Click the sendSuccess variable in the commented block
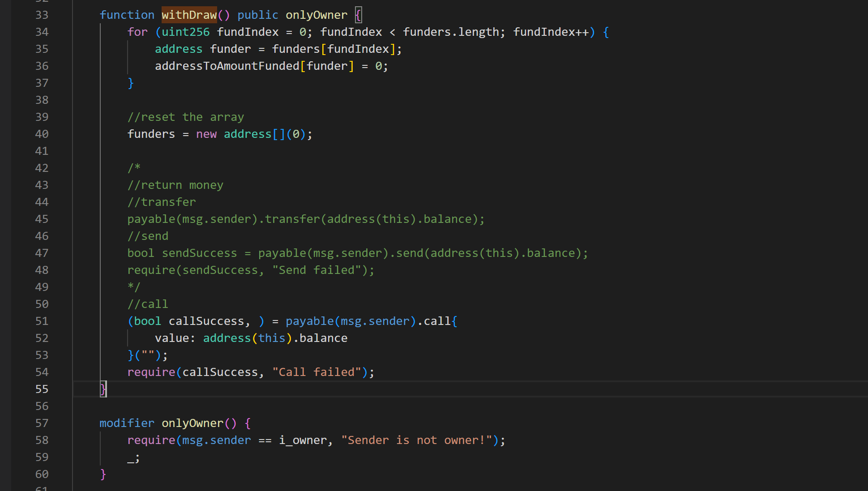Viewport: 868px width, 491px height. pyautogui.click(x=199, y=253)
